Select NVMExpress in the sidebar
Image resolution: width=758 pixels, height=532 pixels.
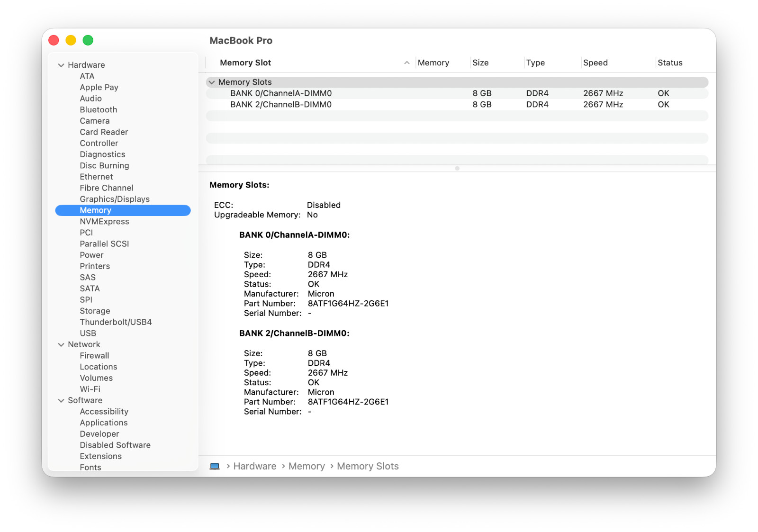point(104,221)
